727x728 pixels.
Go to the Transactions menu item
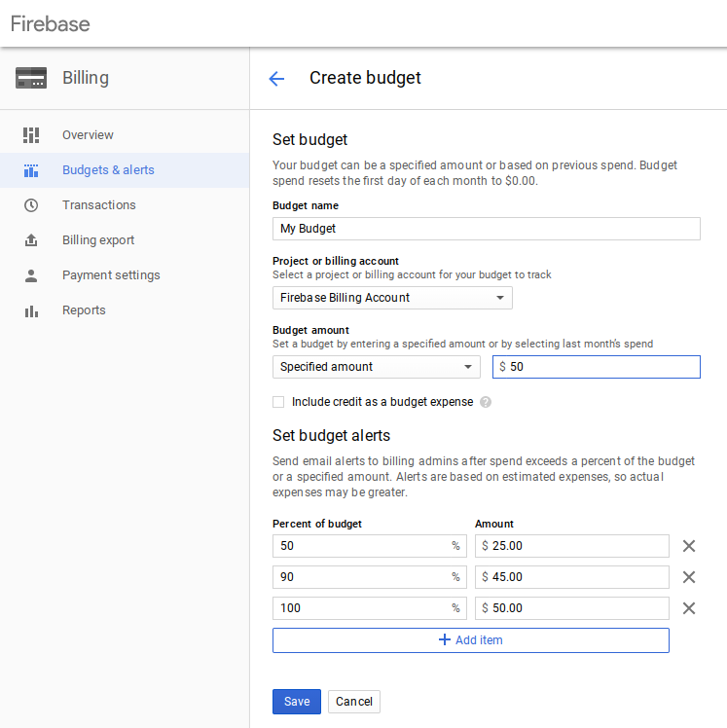[x=98, y=205]
